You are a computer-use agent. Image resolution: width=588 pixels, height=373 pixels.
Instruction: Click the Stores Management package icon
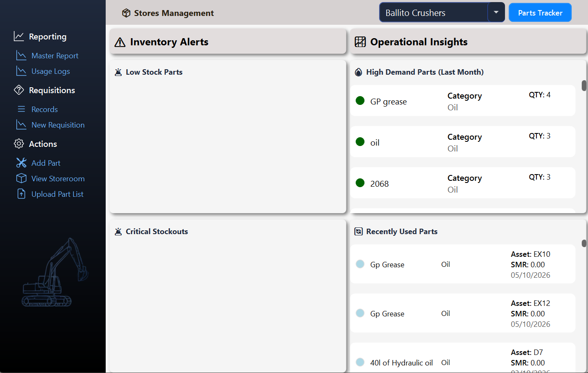click(126, 13)
